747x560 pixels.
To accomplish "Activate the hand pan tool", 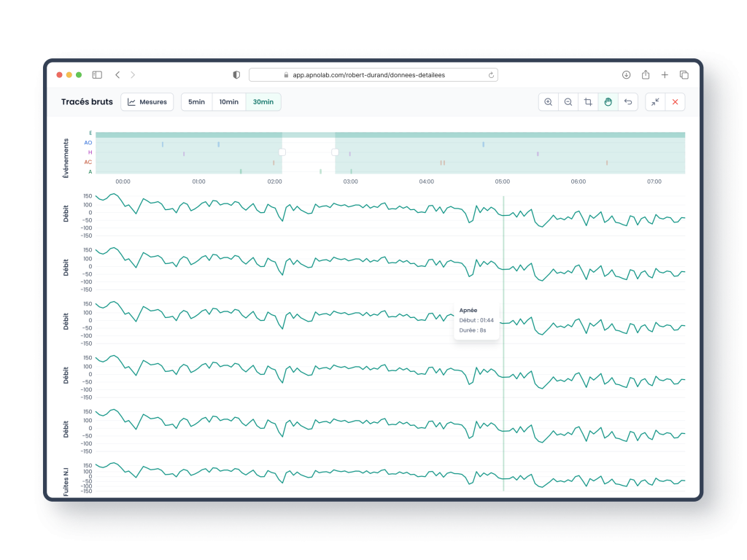I will (x=608, y=102).
